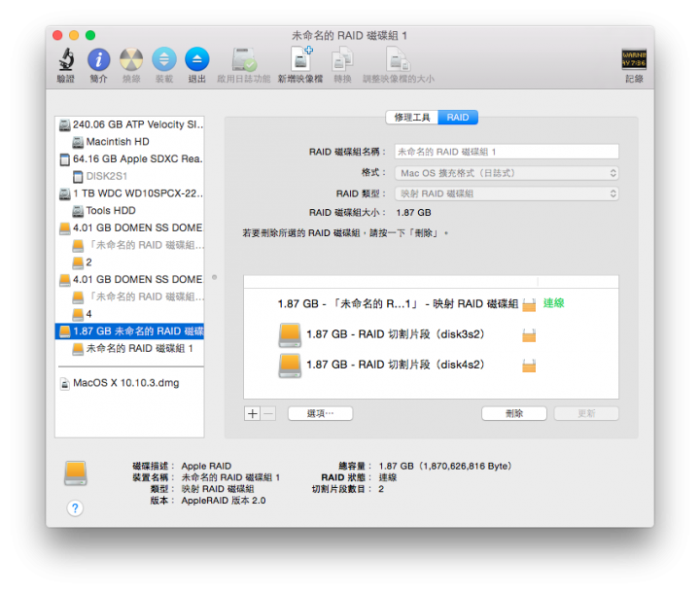The height and width of the screenshot is (593, 700).
Task: Open the 格式 format dropdown
Action: point(507,173)
